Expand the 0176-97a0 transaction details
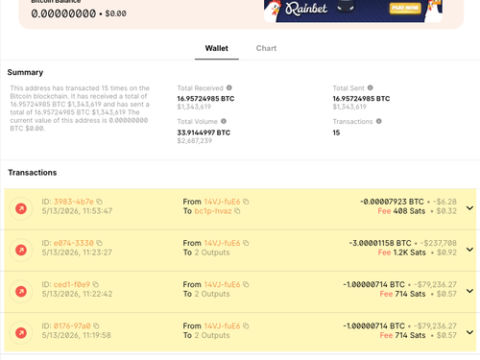This screenshot has height=360, width=480. tap(470, 332)
